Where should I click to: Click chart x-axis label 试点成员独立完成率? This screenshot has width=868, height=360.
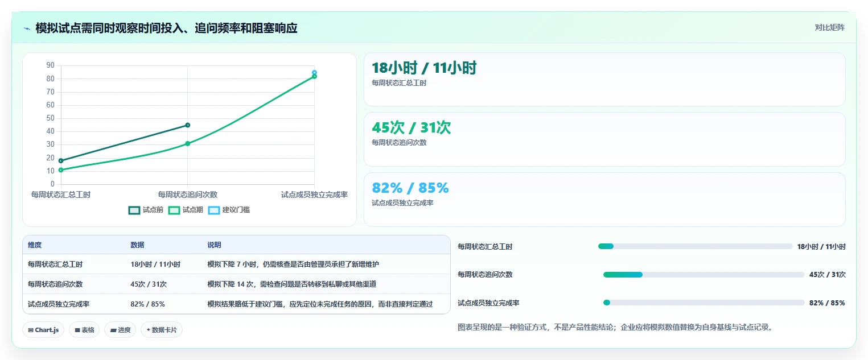click(314, 195)
